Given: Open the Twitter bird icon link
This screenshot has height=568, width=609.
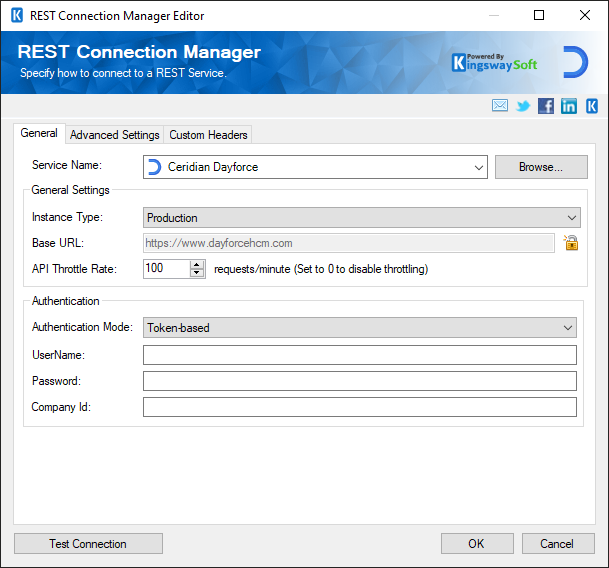Looking at the screenshot, I should point(523,106).
